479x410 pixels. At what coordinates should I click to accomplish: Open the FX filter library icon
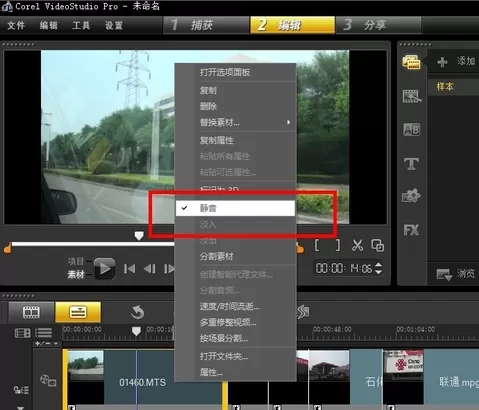[x=411, y=230]
